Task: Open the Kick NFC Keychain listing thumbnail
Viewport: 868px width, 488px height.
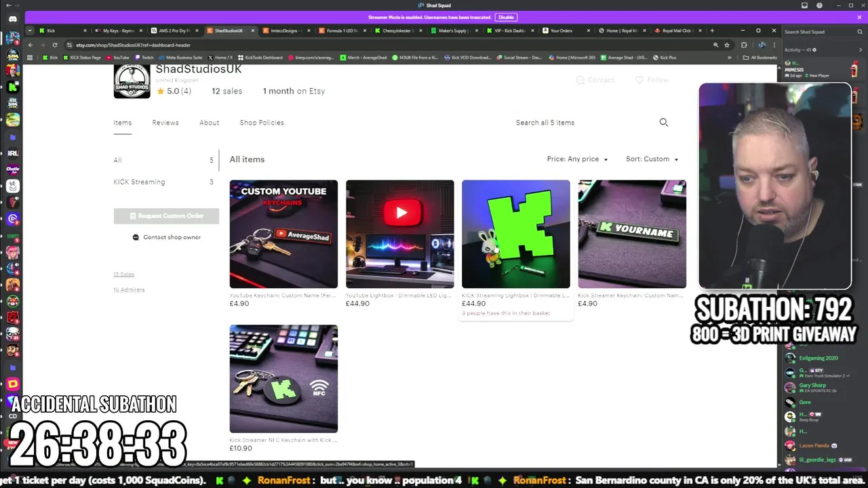Action: (x=283, y=379)
